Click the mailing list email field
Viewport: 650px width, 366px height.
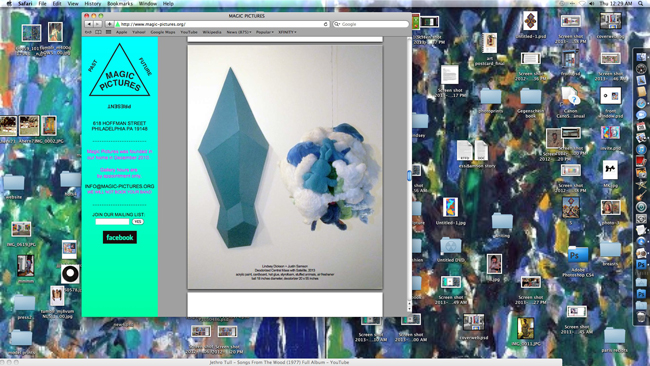click(112, 222)
